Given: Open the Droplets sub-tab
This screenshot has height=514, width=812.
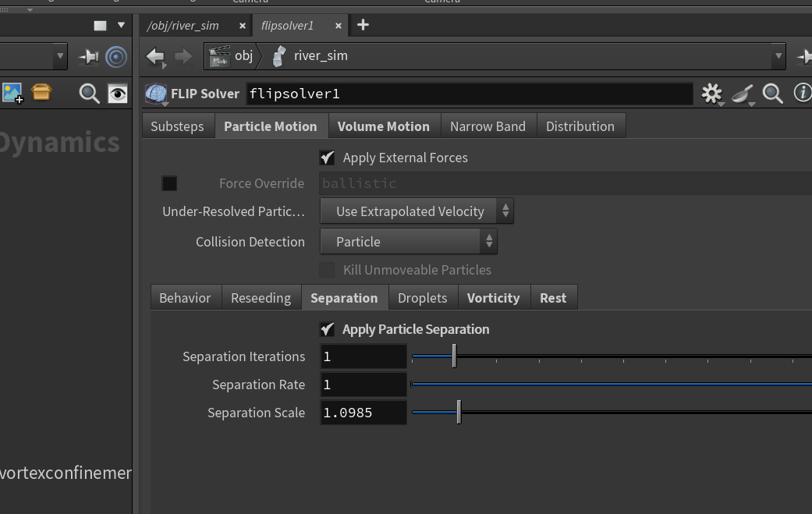Looking at the screenshot, I should pos(423,298).
